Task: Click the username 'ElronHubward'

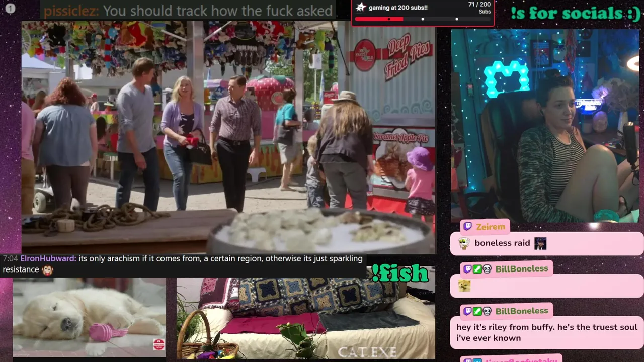Action: (x=48, y=258)
